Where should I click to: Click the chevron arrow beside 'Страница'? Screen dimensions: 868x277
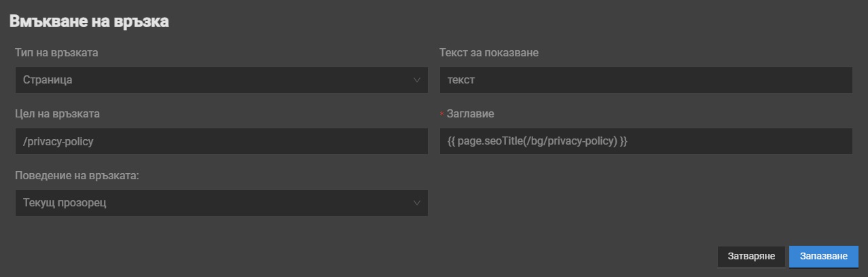pos(416,80)
